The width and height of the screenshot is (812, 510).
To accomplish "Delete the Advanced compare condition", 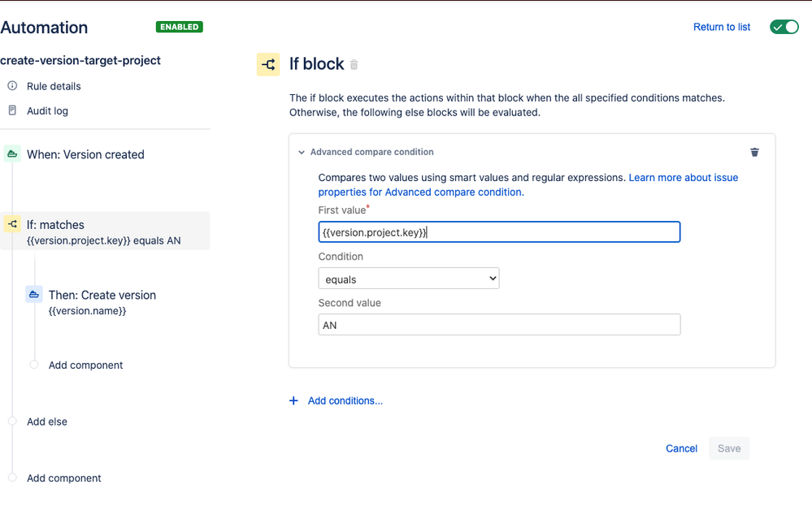I will pyautogui.click(x=754, y=152).
